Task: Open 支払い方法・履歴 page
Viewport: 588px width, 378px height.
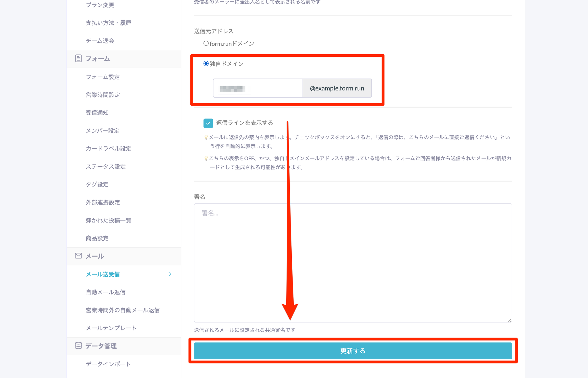Action: (108, 23)
